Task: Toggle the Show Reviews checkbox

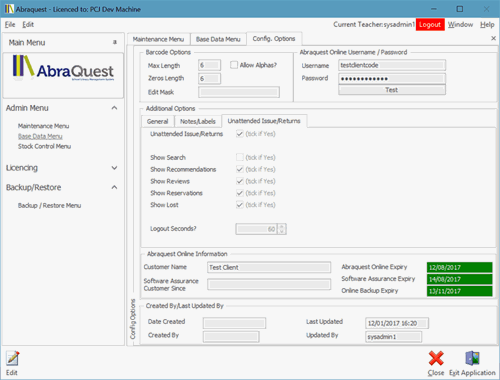Action: pyautogui.click(x=240, y=181)
